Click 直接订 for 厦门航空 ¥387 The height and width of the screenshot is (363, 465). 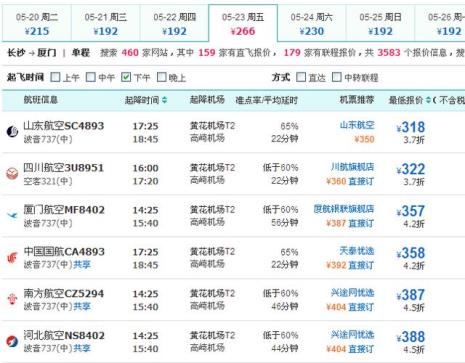361,223
